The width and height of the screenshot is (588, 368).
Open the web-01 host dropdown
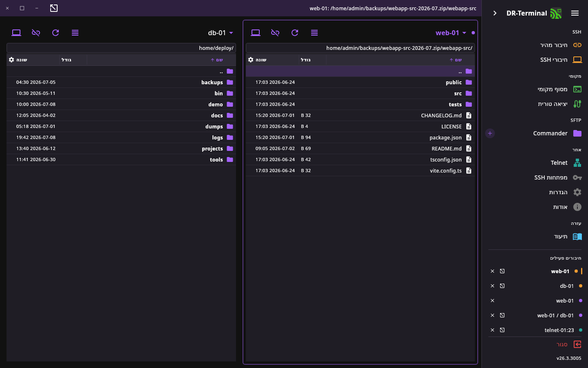451,33
